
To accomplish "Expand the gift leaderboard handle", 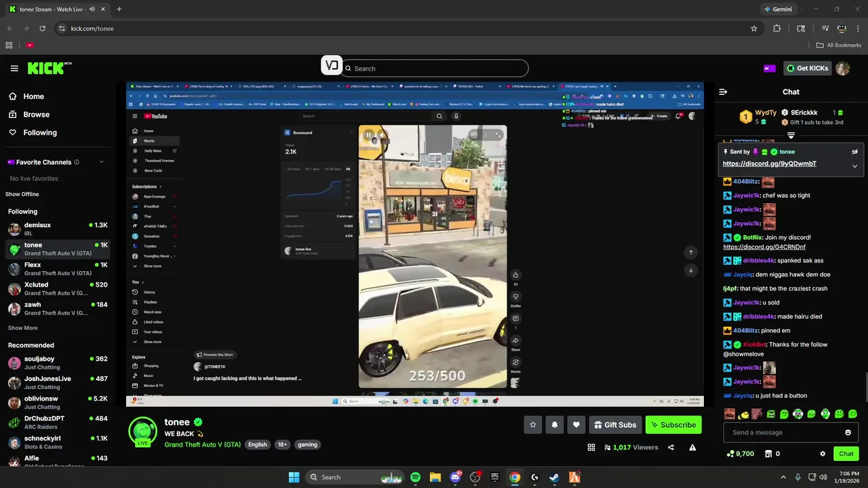I will (791, 136).
